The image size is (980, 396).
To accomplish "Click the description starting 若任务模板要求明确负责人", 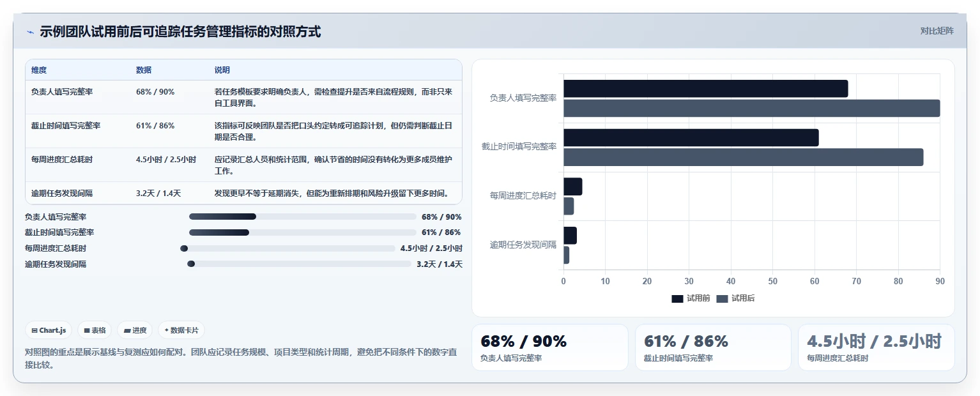I will (333, 97).
